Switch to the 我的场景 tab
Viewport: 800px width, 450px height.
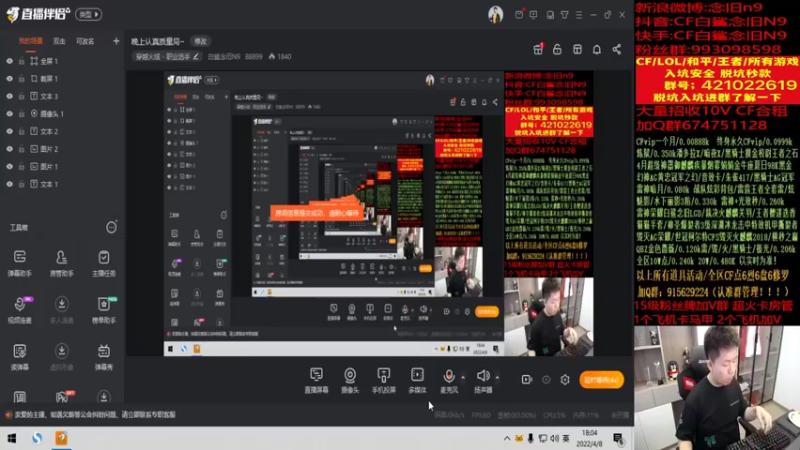point(31,41)
